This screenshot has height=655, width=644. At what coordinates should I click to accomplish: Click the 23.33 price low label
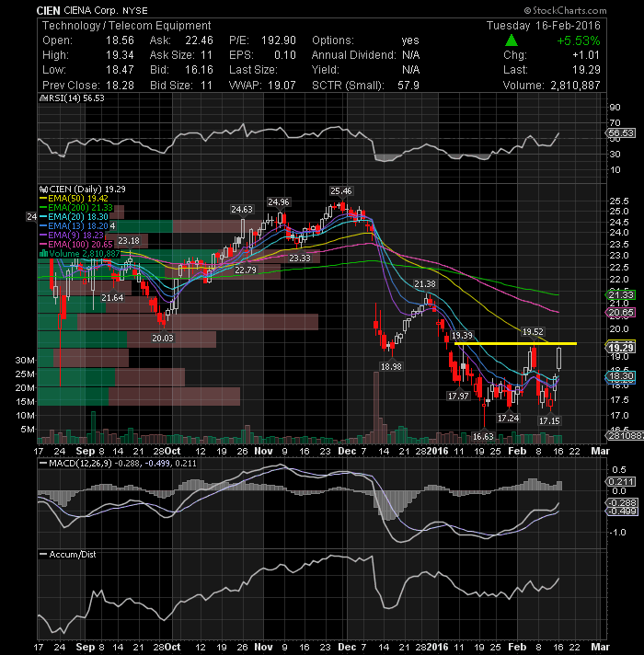[300, 259]
